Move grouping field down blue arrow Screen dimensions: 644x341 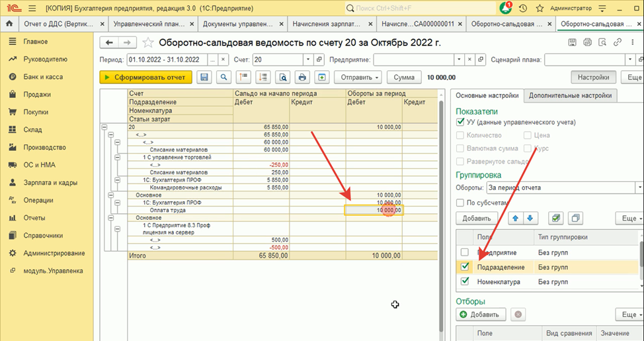[x=530, y=219]
